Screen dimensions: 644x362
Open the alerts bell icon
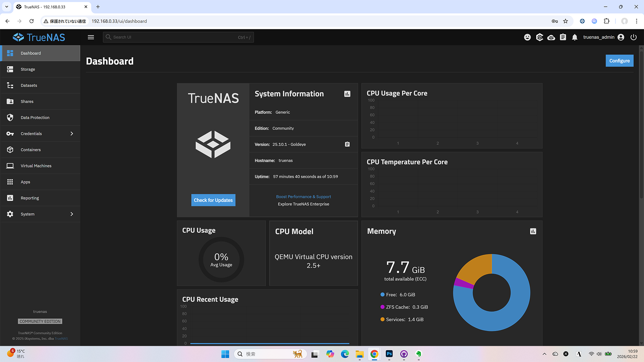pyautogui.click(x=575, y=37)
